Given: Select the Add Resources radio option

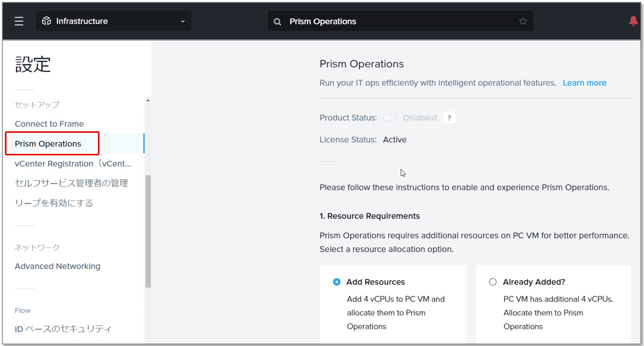Looking at the screenshot, I should (x=337, y=282).
